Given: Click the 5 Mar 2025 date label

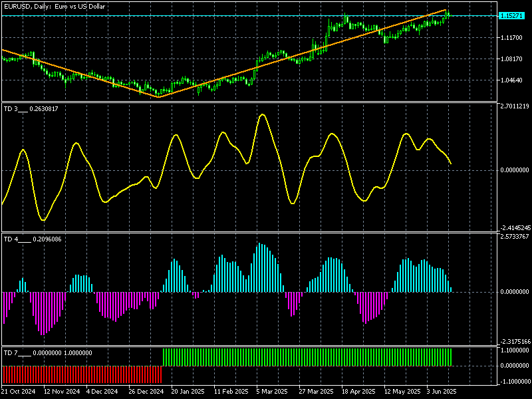Looking at the screenshot, I should pyautogui.click(x=272, y=392).
